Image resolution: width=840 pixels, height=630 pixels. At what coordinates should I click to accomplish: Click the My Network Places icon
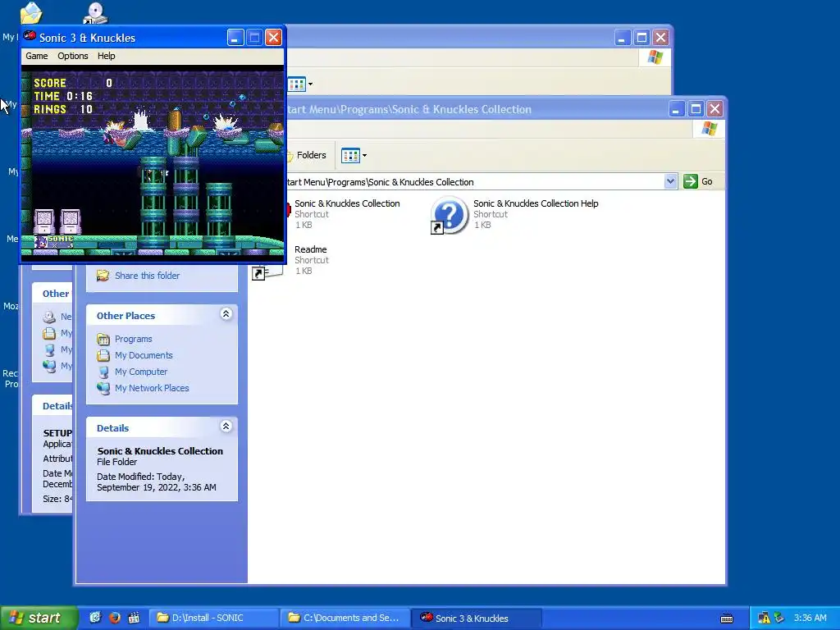[x=103, y=388]
